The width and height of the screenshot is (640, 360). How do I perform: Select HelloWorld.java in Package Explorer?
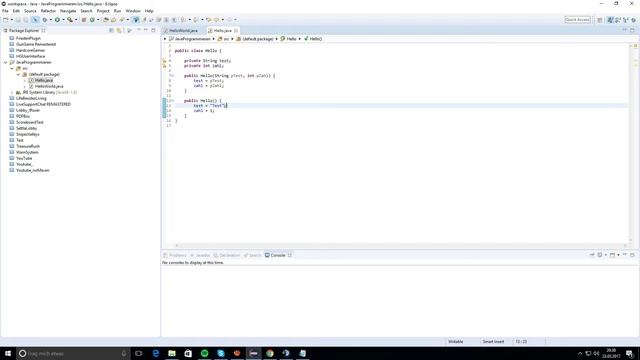click(49, 87)
